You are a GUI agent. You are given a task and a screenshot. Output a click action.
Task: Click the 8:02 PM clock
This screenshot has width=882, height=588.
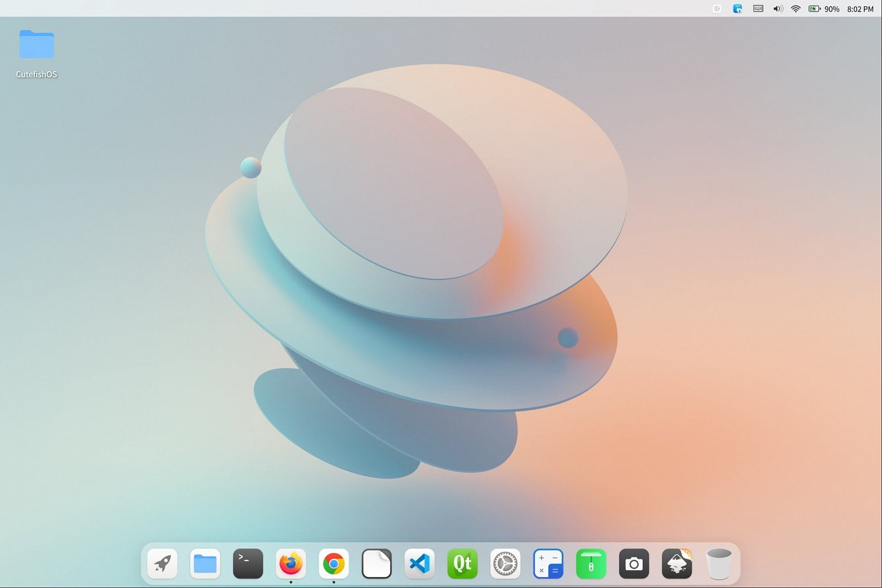[x=860, y=9]
